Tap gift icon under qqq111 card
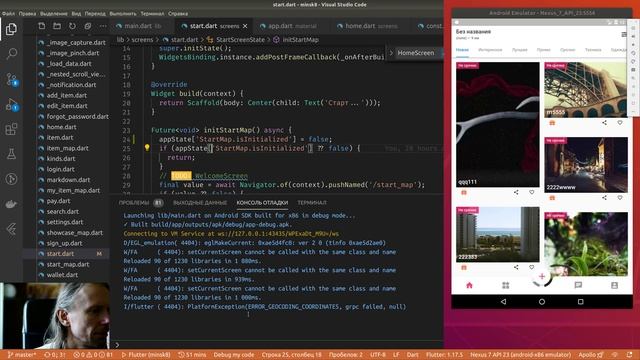The height and width of the screenshot is (360, 640). (464, 192)
